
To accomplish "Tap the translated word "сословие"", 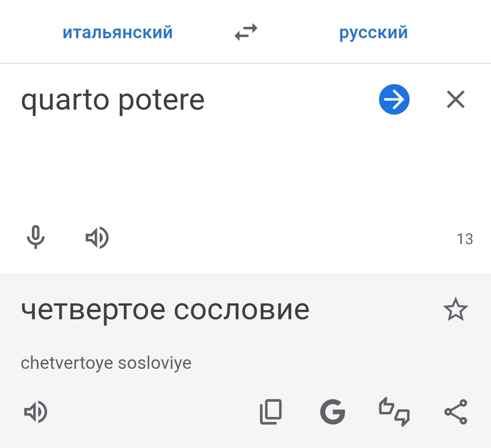I will pos(242,310).
